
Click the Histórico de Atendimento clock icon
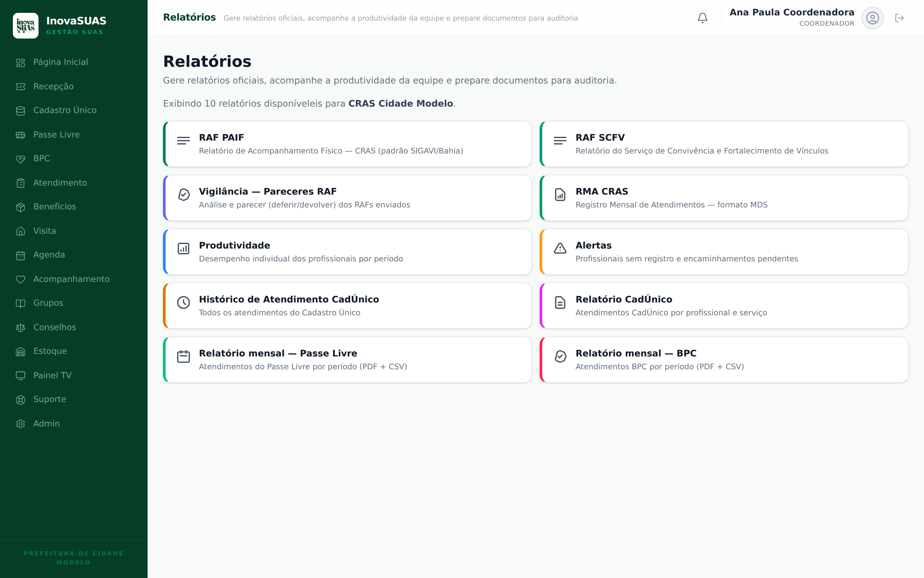tap(184, 302)
